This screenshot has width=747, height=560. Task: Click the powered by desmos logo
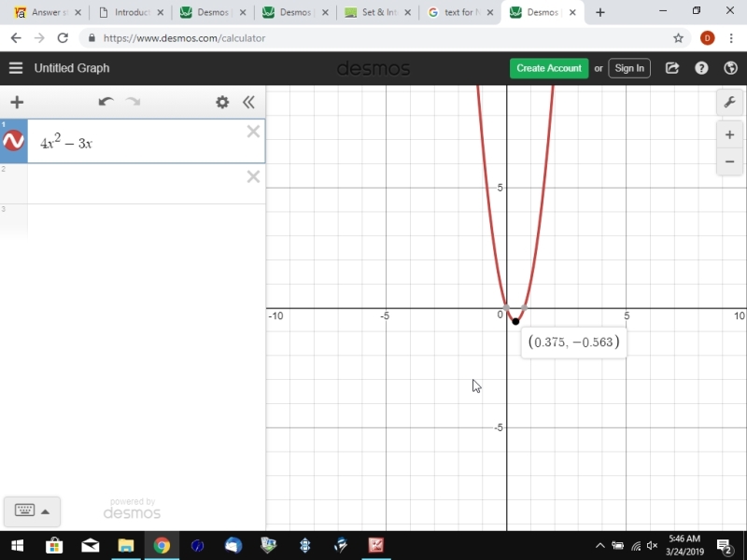132,509
